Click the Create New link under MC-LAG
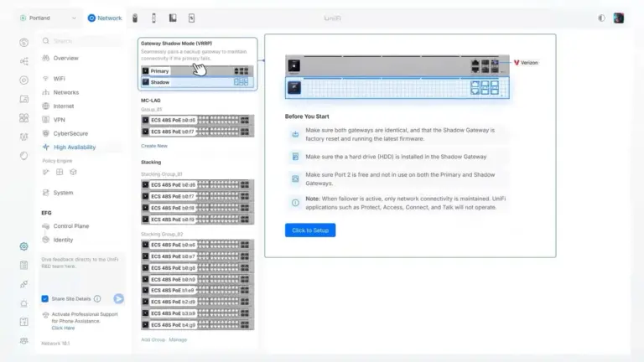 (x=153, y=146)
